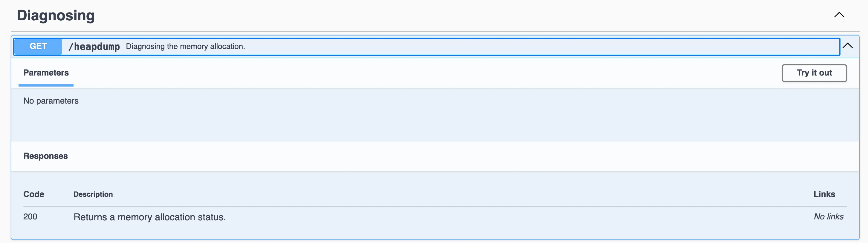Click the memory allocation status description

coord(150,217)
